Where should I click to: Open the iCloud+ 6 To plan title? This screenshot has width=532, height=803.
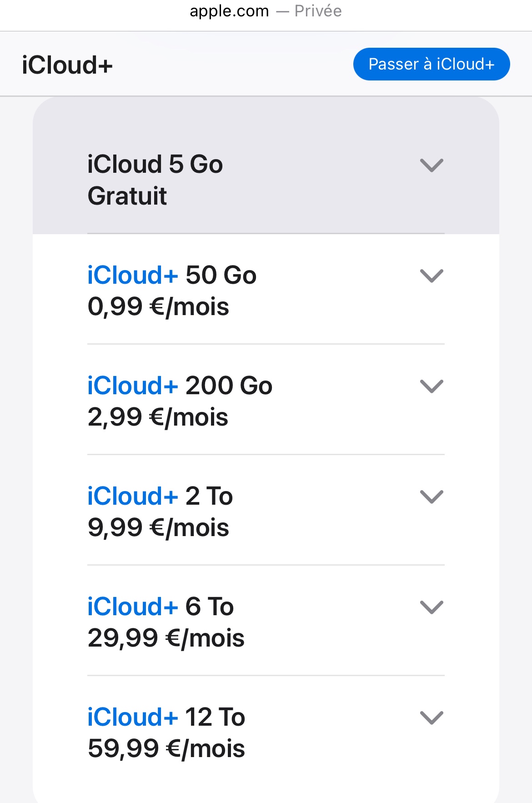pyautogui.click(x=161, y=607)
